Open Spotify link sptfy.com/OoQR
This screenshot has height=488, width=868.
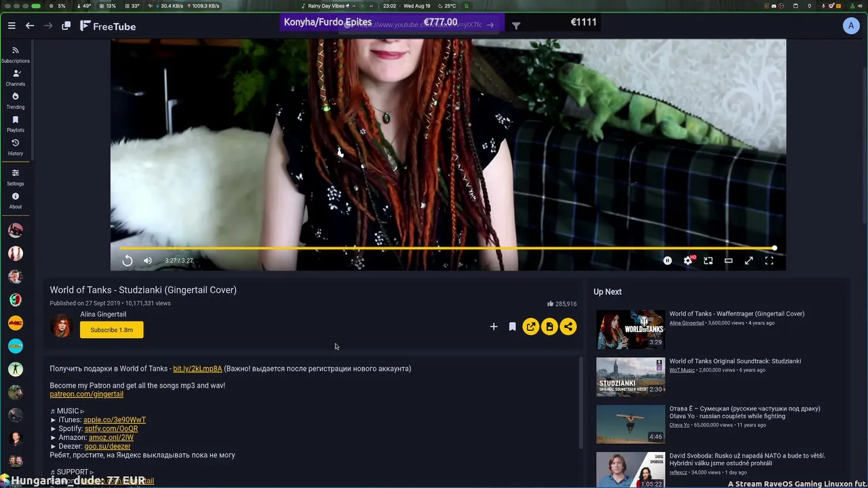(111, 429)
